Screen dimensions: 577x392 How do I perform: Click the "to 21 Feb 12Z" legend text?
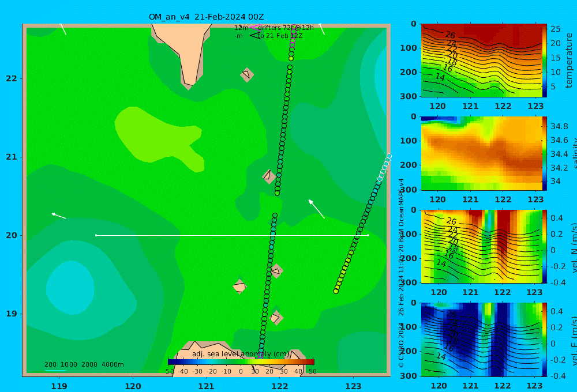click(x=280, y=36)
